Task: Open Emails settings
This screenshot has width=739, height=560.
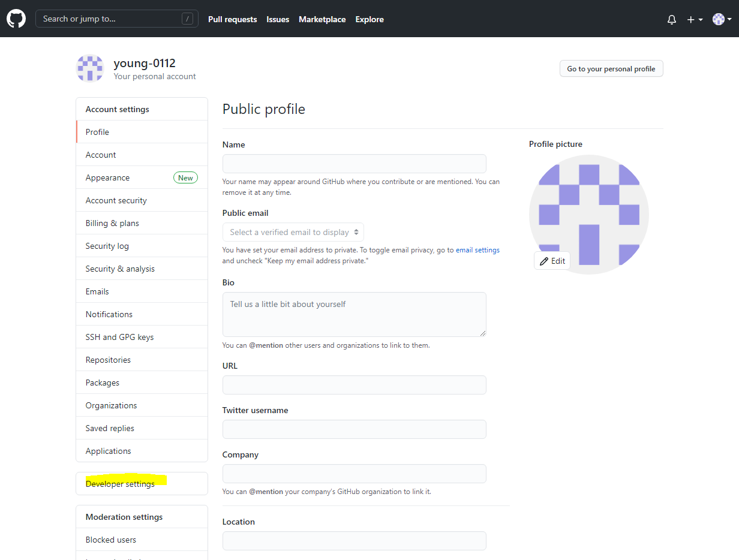Action: 142,291
